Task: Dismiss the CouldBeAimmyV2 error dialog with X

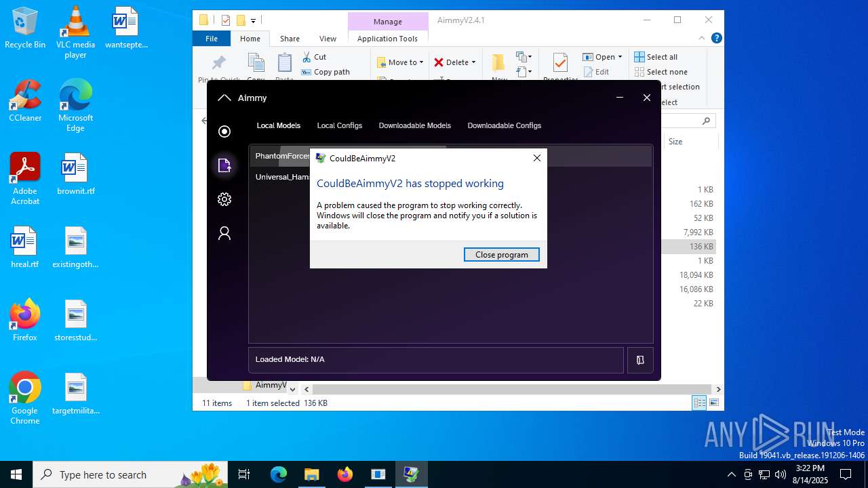Action: click(537, 158)
